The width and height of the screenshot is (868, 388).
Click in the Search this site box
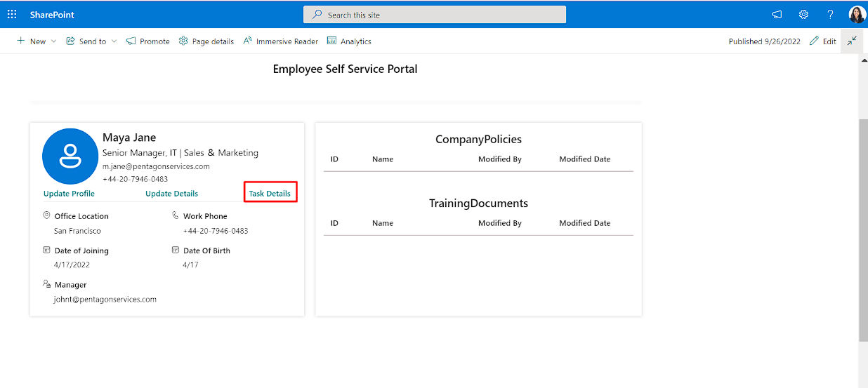[434, 15]
